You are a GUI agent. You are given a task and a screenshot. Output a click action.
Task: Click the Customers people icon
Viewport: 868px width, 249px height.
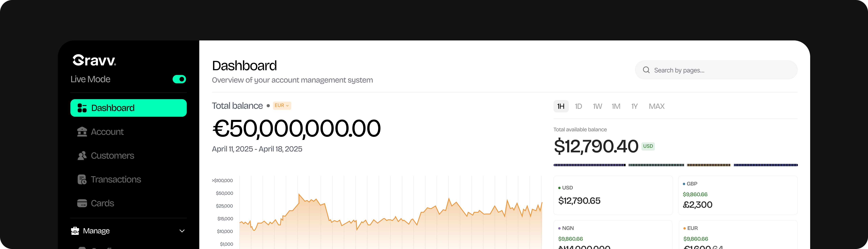pos(82,156)
